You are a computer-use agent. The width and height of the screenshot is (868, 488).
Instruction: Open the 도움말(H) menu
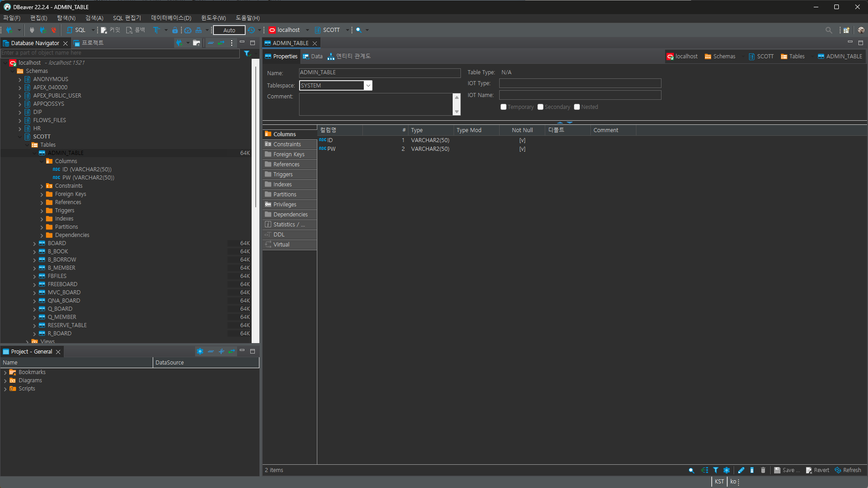point(248,18)
